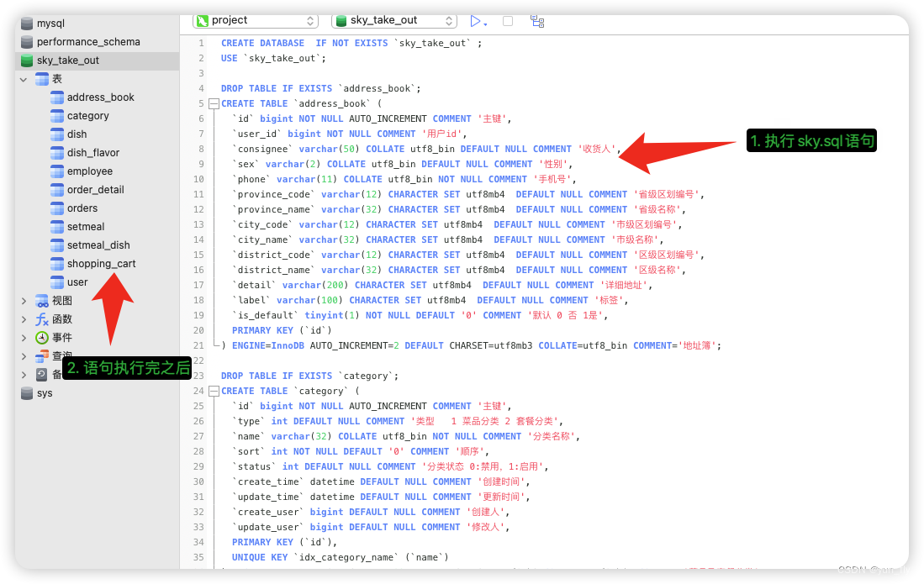Select the address_book table entry
The width and height of the screenshot is (924, 584).
101,97
